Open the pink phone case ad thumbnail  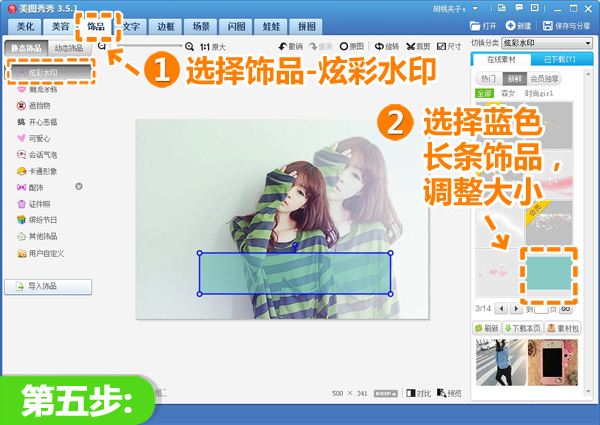553,362
